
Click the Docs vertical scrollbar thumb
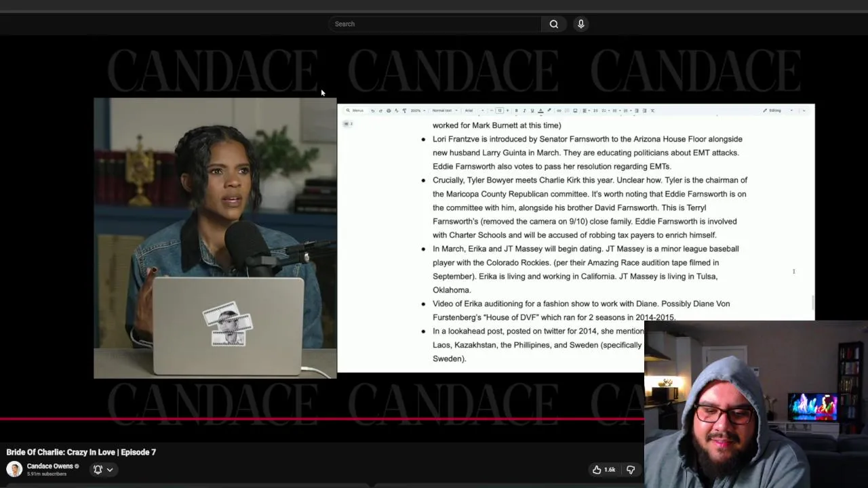coord(812,304)
